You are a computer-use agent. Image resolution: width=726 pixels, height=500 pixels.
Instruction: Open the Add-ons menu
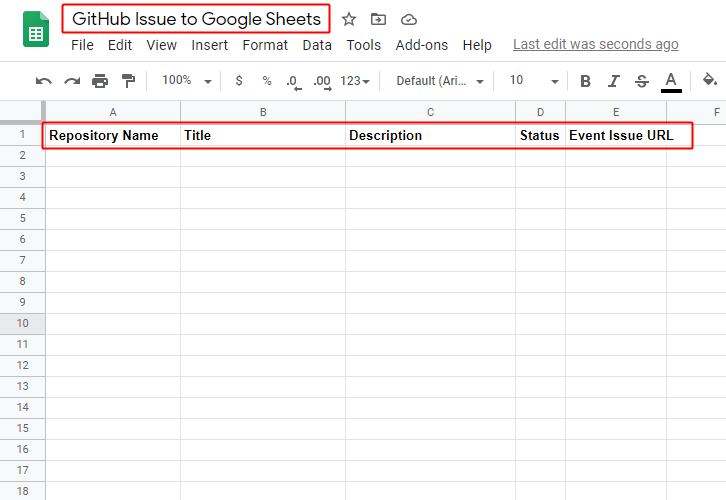point(422,45)
